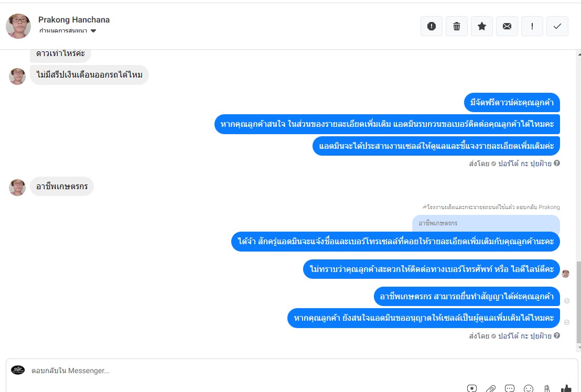Click help icon beside first sender name
Viewport: 581px width, 392px height.
click(557, 163)
